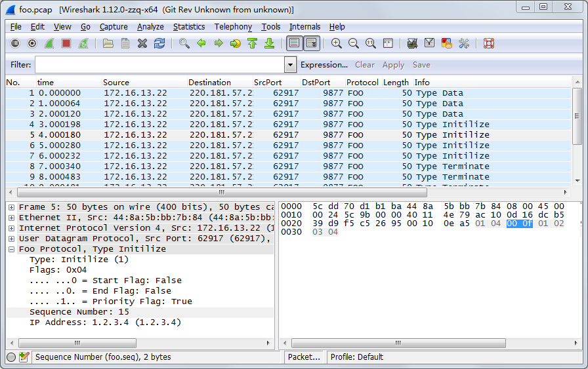
Task: Collapse the Foo Protocol tree node
Action: click(x=12, y=250)
